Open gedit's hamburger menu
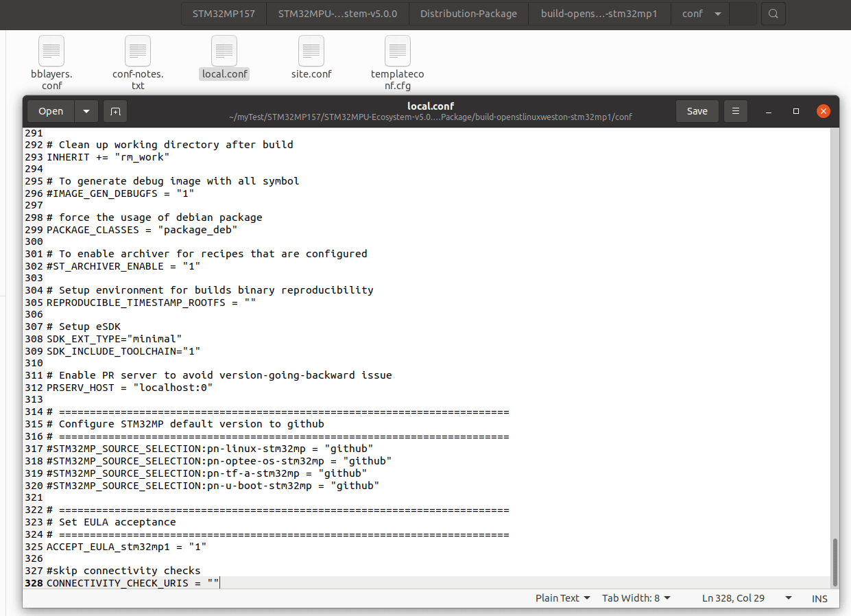The height and width of the screenshot is (616, 851). 735,110
